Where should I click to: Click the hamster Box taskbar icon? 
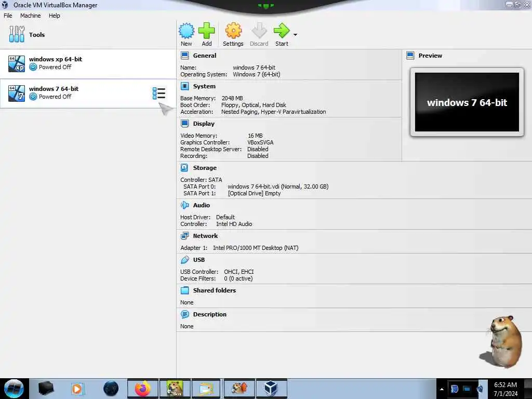pos(175,389)
